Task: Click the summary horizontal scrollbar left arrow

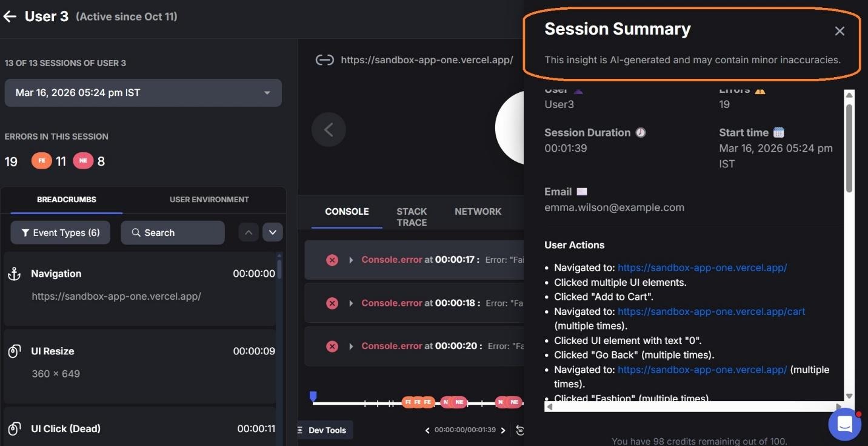Action: tap(549, 407)
